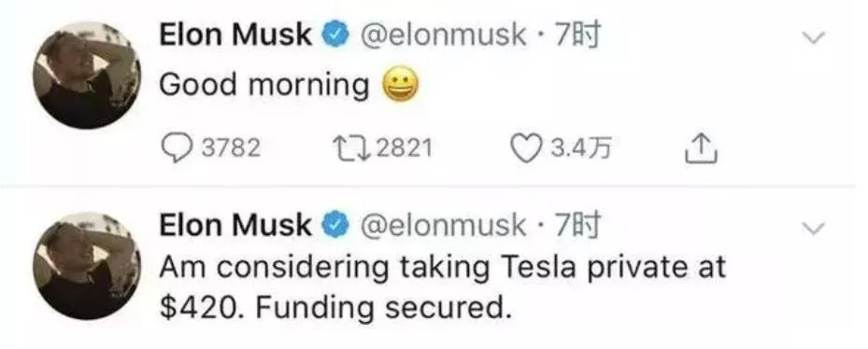Click verified badge on the Tesla private tweet
Viewport: 868px width, 349px height.
pos(337,225)
